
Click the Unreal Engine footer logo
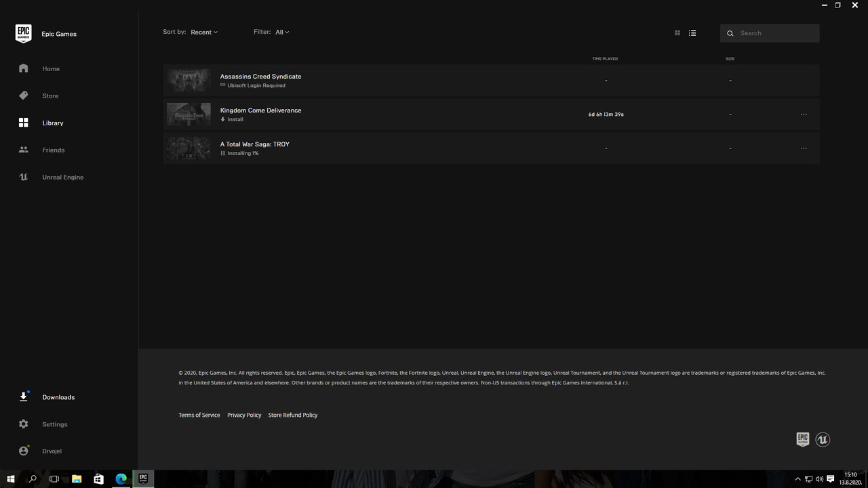[x=823, y=439]
